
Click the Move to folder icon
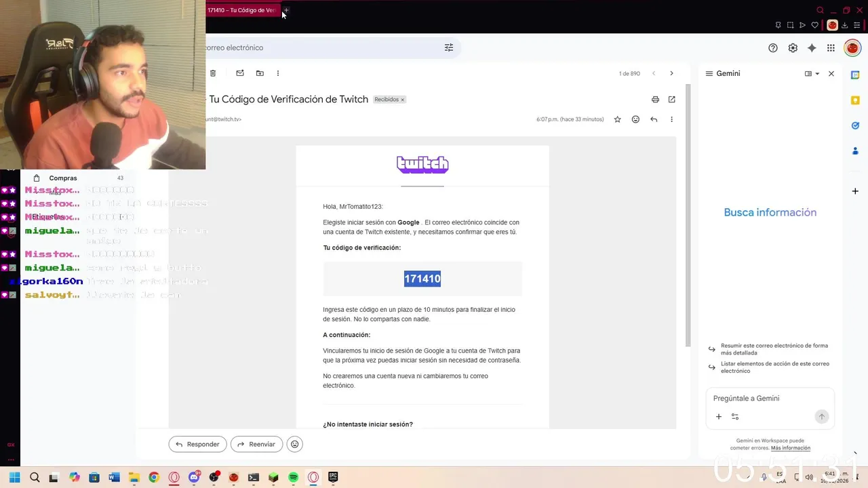(260, 73)
